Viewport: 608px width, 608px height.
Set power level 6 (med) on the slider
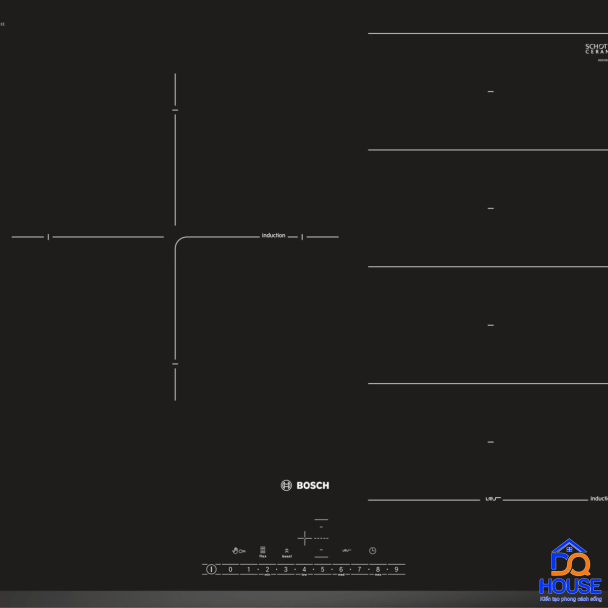[x=341, y=570]
